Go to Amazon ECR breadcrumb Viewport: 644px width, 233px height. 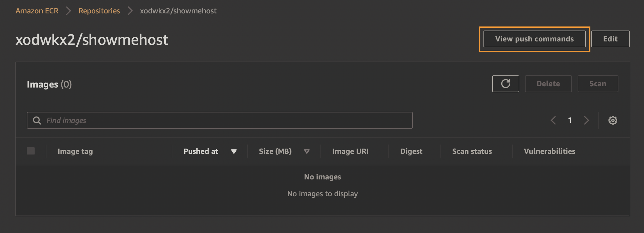pos(37,11)
